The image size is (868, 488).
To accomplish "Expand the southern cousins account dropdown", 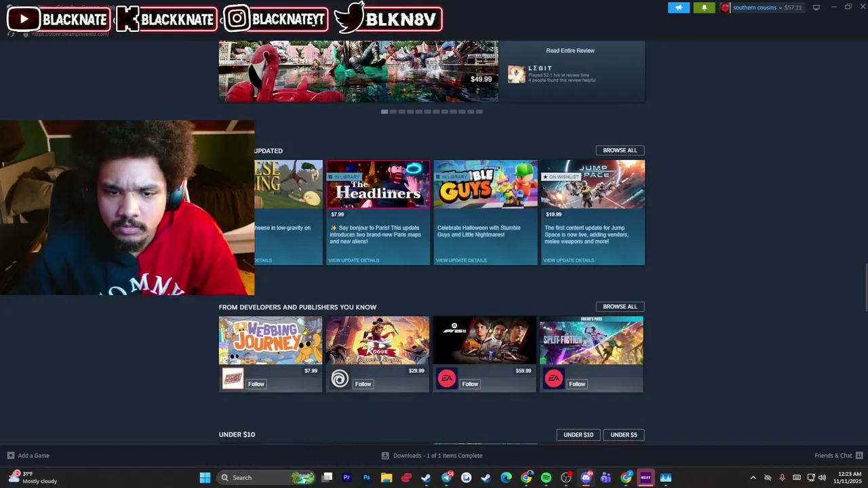I will point(780,7).
